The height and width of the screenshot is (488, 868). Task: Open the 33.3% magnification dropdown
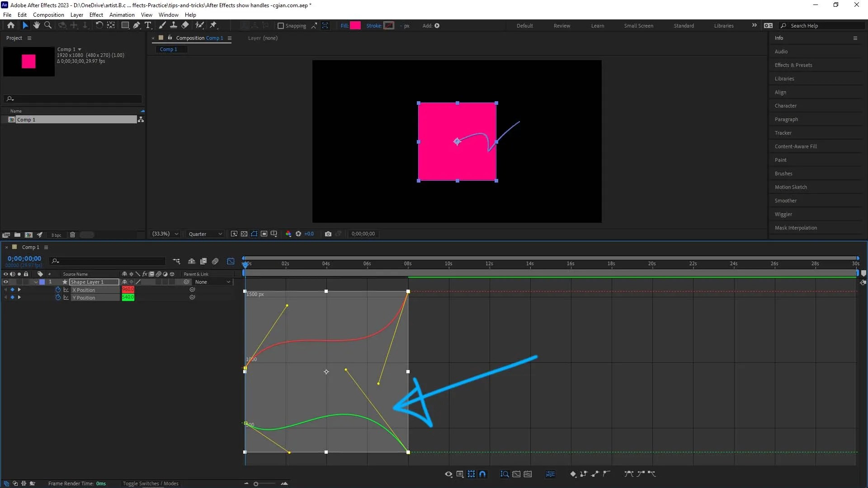tap(165, 234)
